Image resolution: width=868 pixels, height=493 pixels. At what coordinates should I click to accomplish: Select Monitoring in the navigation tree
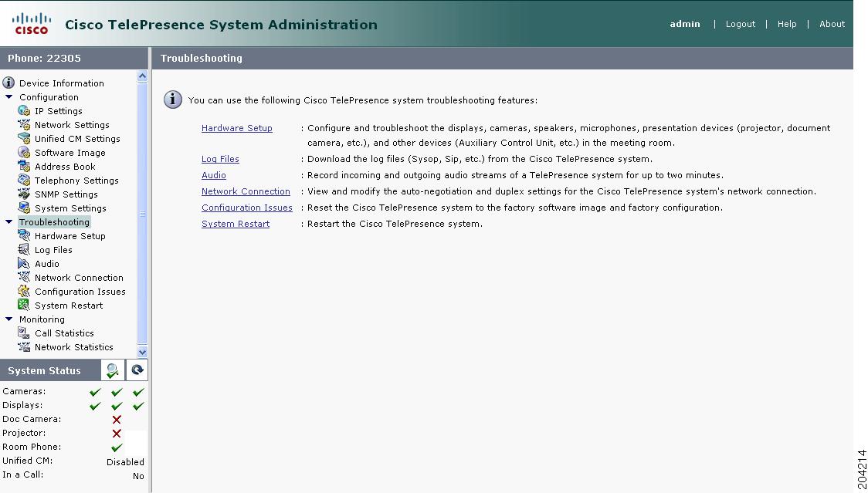click(42, 319)
